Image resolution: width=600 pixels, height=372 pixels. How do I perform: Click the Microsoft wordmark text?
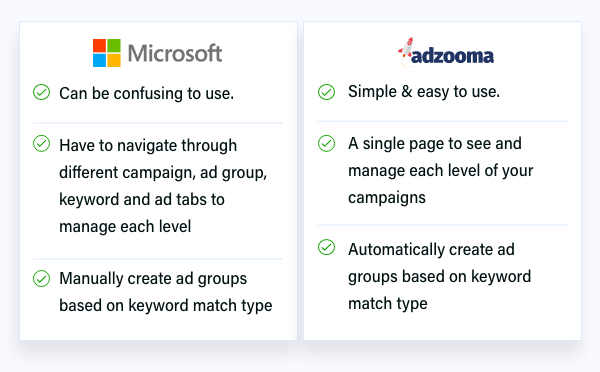tap(175, 53)
